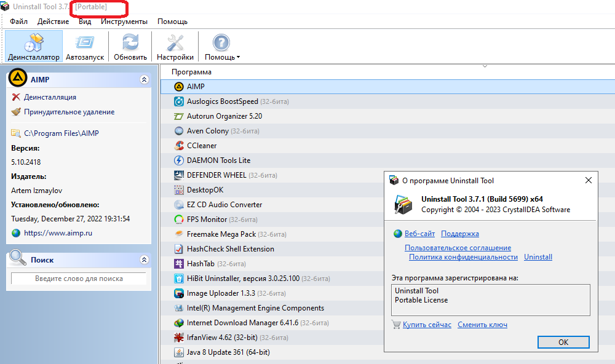The image size is (615, 364).
Task: Click the About dialog title bar icon
Action: (x=394, y=180)
